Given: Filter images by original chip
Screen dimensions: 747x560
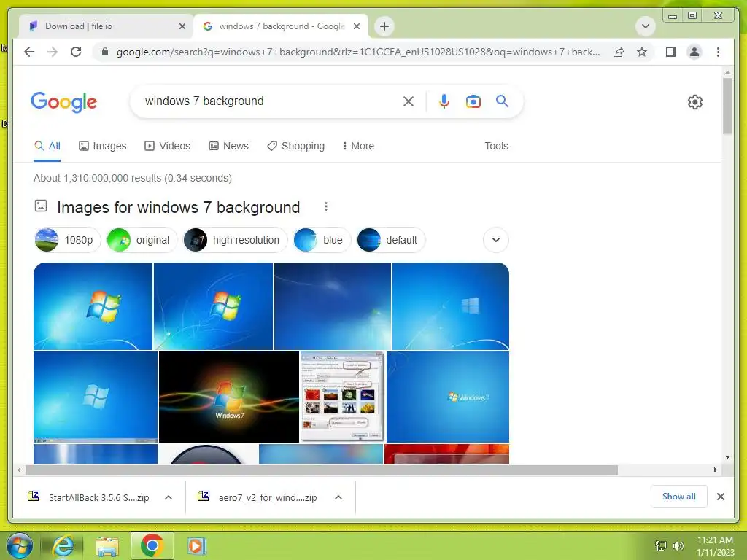Looking at the screenshot, I should click(x=142, y=240).
